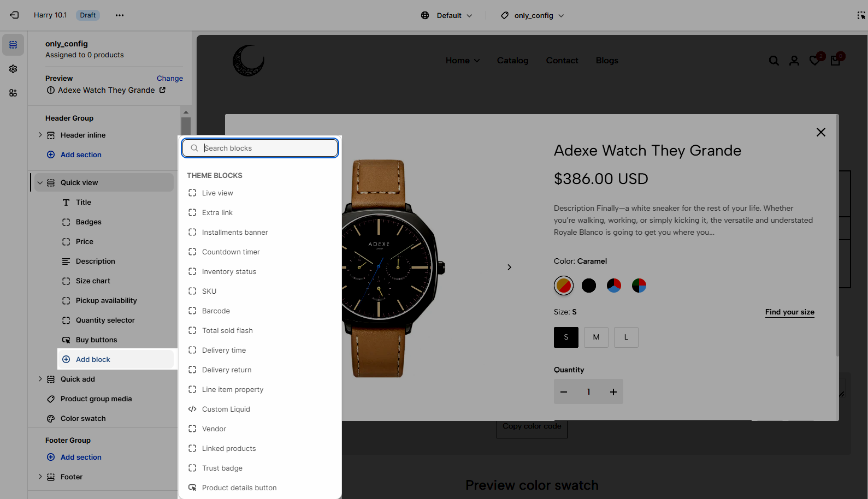Image resolution: width=868 pixels, height=499 pixels.
Task: Close the quick view modal
Action: pyautogui.click(x=820, y=132)
